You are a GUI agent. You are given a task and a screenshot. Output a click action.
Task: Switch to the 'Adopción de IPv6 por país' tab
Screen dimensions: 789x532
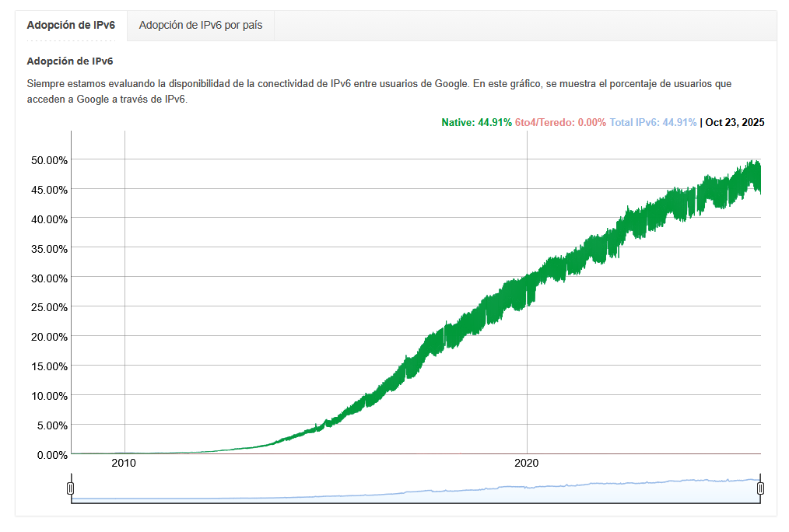[201, 25]
